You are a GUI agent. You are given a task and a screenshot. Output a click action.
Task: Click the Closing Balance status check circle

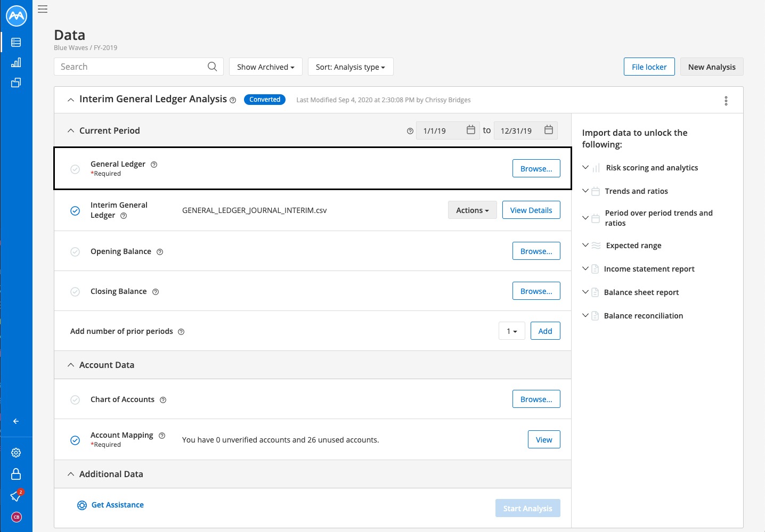(75, 292)
